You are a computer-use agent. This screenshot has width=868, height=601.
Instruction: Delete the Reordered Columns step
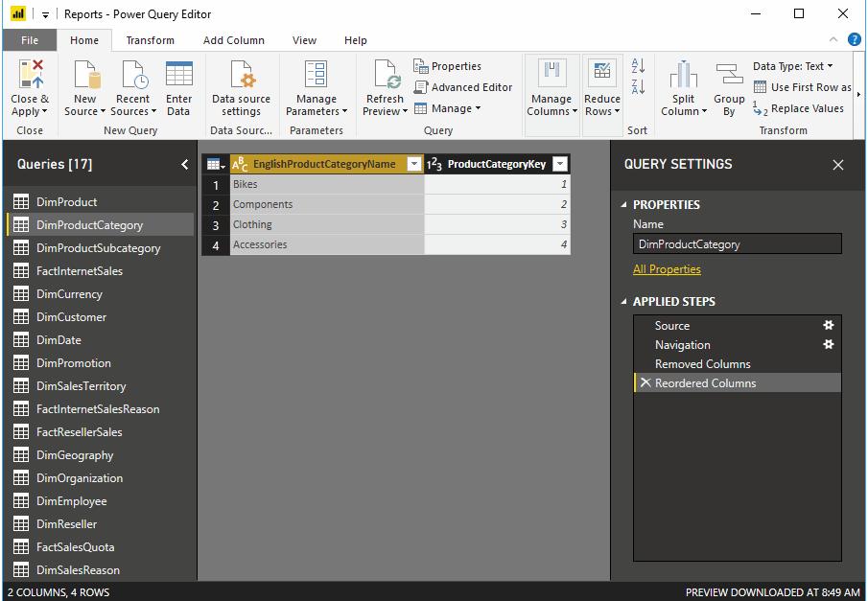pos(645,383)
